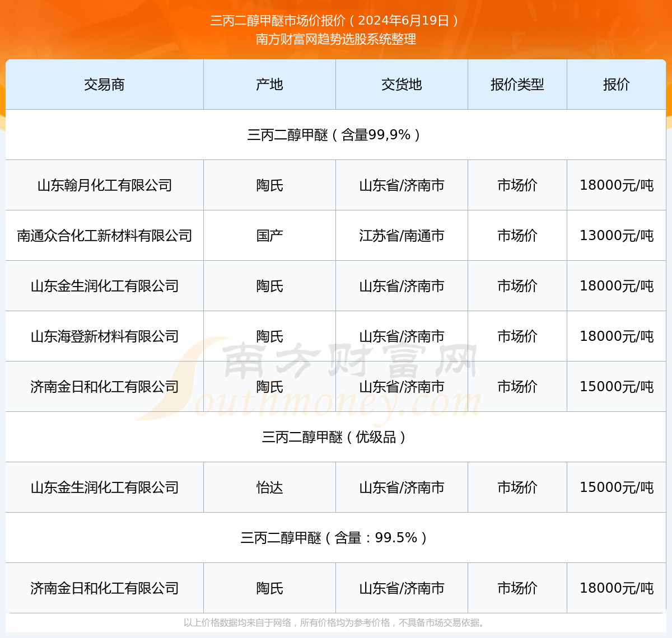This screenshot has height=638, width=672.
Task: Select 18000元/吨 in the 山东金生润化工 row
Action: [617, 286]
